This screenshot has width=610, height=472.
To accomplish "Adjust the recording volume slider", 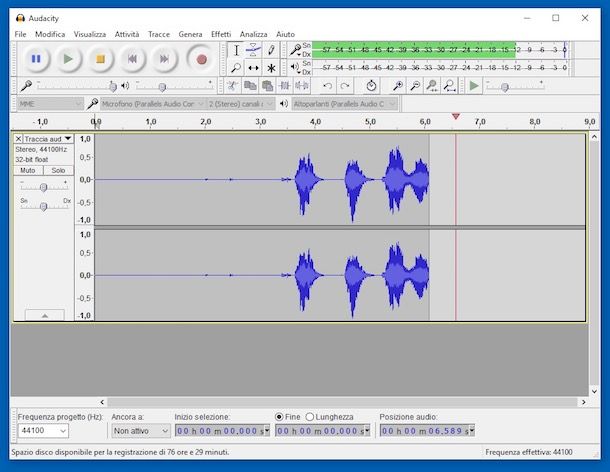I will (113, 86).
